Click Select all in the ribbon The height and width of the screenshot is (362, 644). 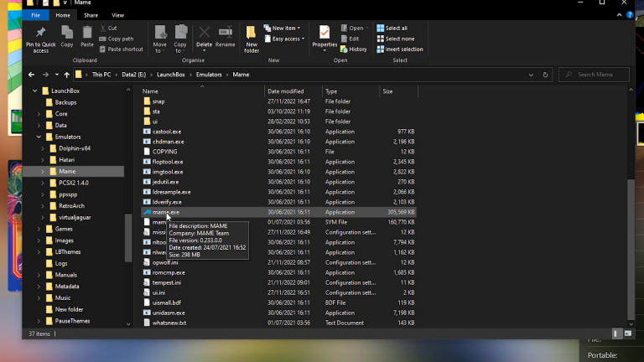(396, 28)
